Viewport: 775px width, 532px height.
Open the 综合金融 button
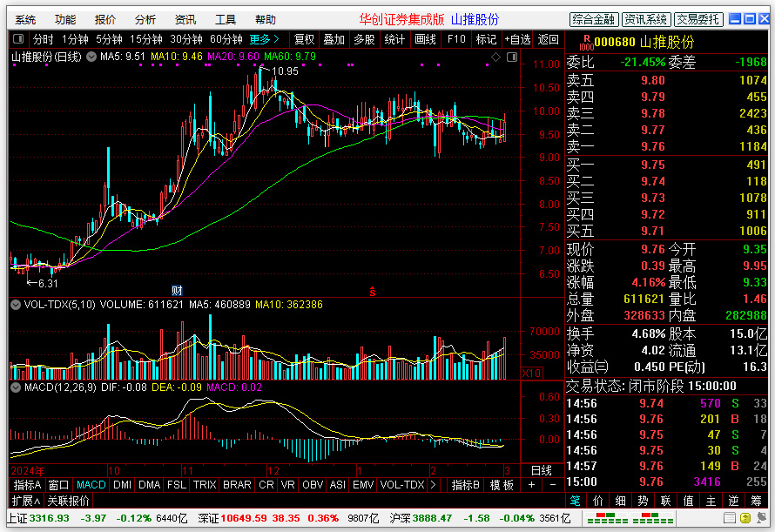click(594, 19)
